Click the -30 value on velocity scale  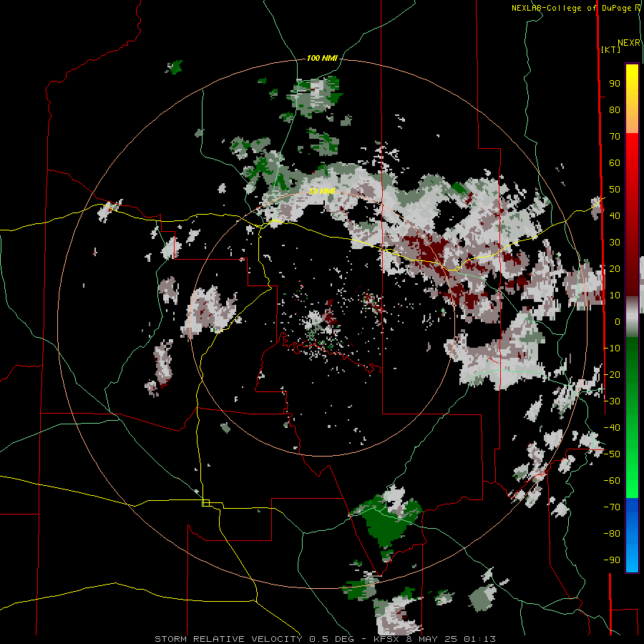click(612, 401)
